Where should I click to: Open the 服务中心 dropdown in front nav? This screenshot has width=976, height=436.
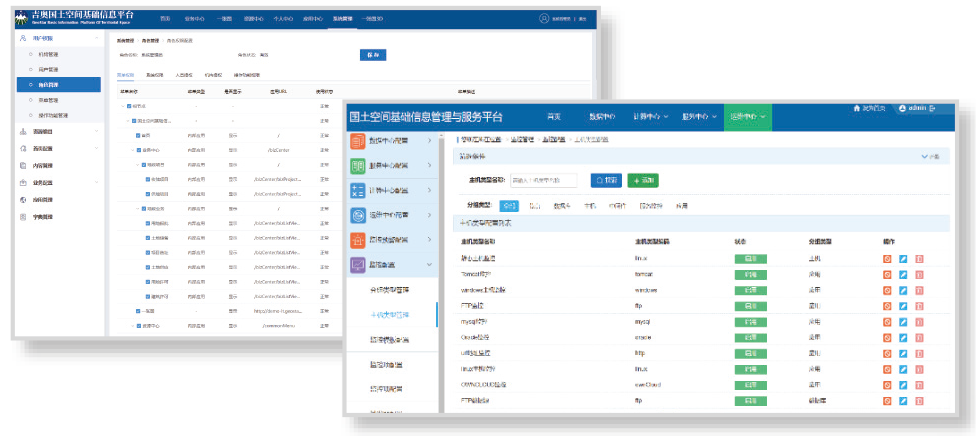(699, 116)
